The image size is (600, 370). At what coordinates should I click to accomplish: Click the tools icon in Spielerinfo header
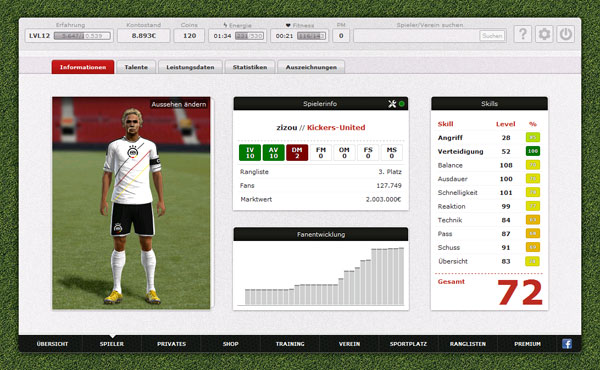coord(392,104)
